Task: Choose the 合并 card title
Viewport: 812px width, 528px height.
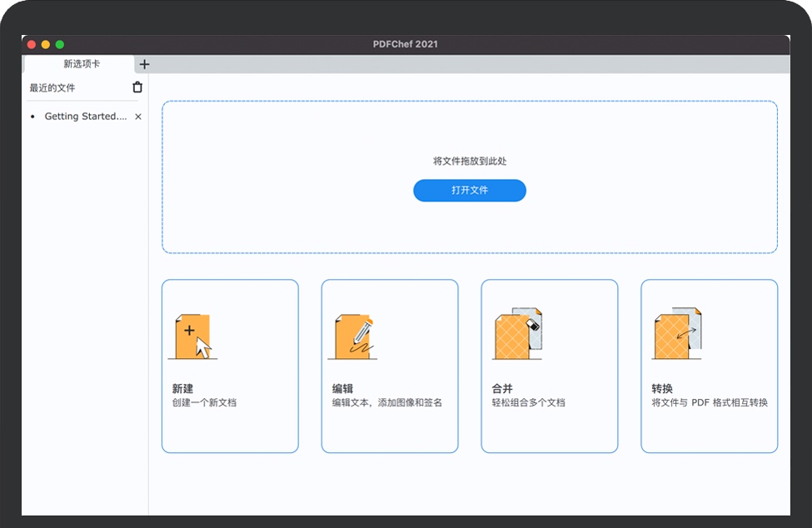Action: [502, 389]
